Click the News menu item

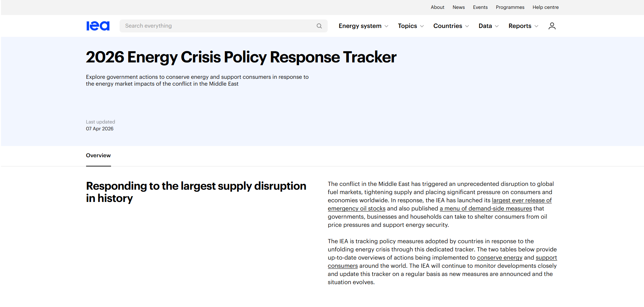tap(458, 7)
